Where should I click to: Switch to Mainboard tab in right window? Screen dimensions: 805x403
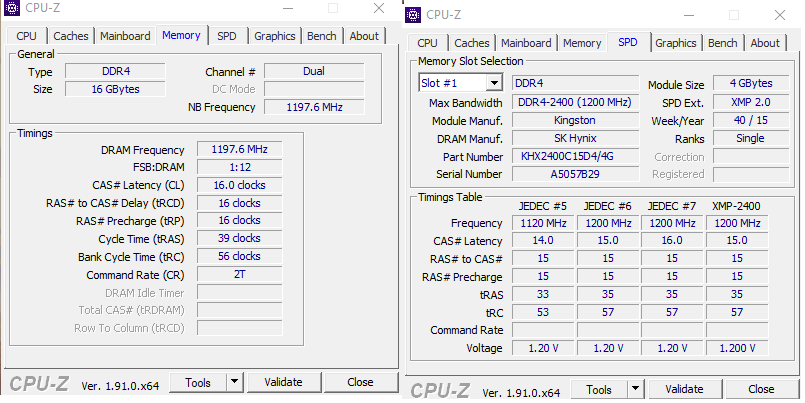pyautogui.click(x=526, y=43)
